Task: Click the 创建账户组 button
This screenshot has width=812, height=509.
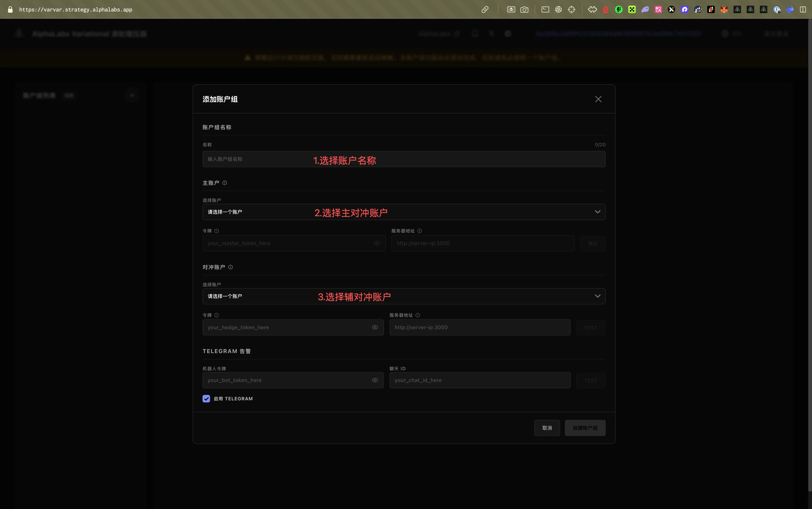Action: [x=585, y=428]
